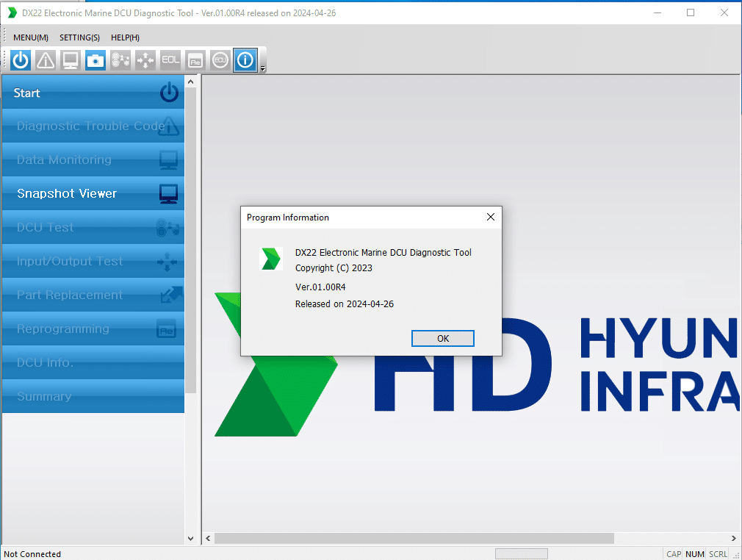Click the Program Information (i) toolbar icon
The height and width of the screenshot is (560, 742).
pos(245,60)
